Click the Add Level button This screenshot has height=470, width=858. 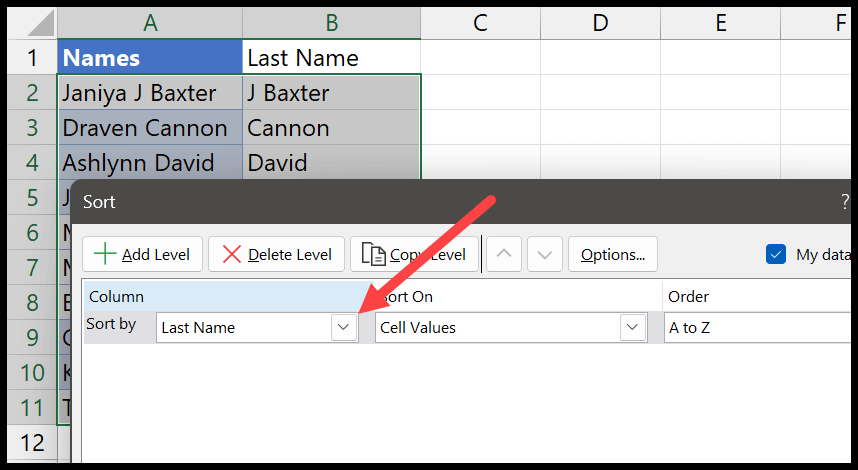coord(142,254)
